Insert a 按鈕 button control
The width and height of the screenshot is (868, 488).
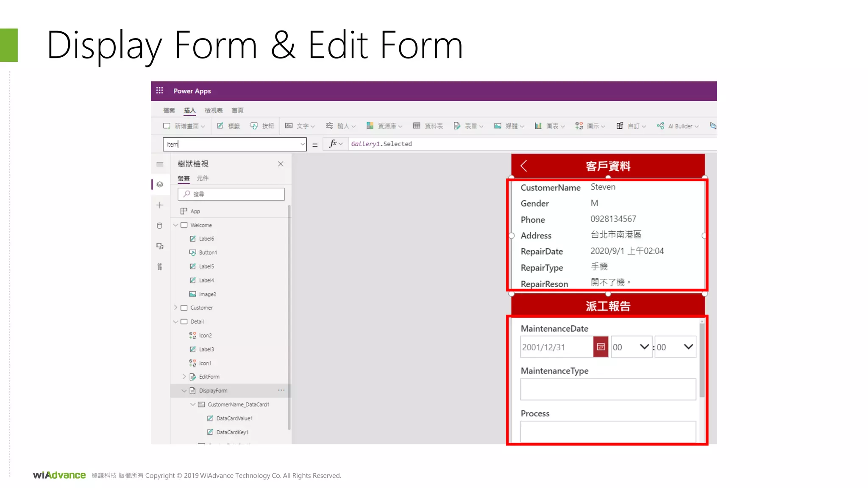pyautogui.click(x=262, y=126)
